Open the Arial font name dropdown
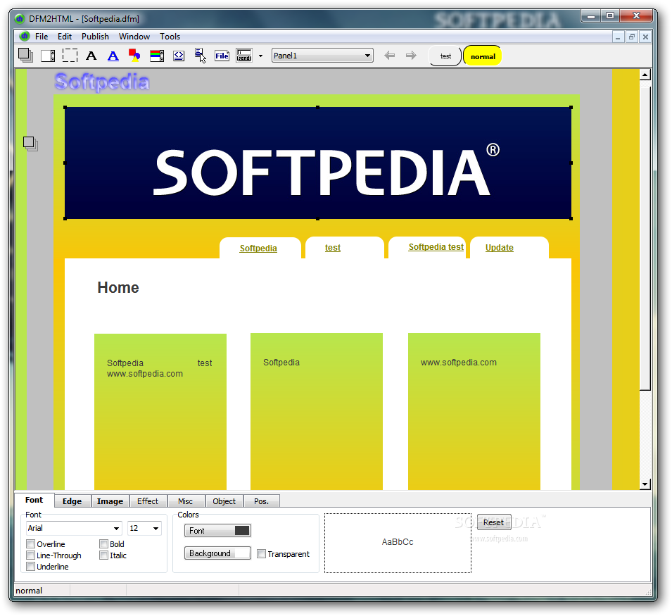672x616 pixels. click(116, 529)
